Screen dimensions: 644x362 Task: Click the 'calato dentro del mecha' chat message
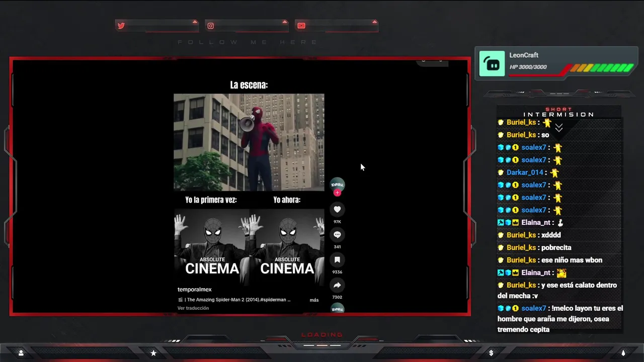pos(557,291)
